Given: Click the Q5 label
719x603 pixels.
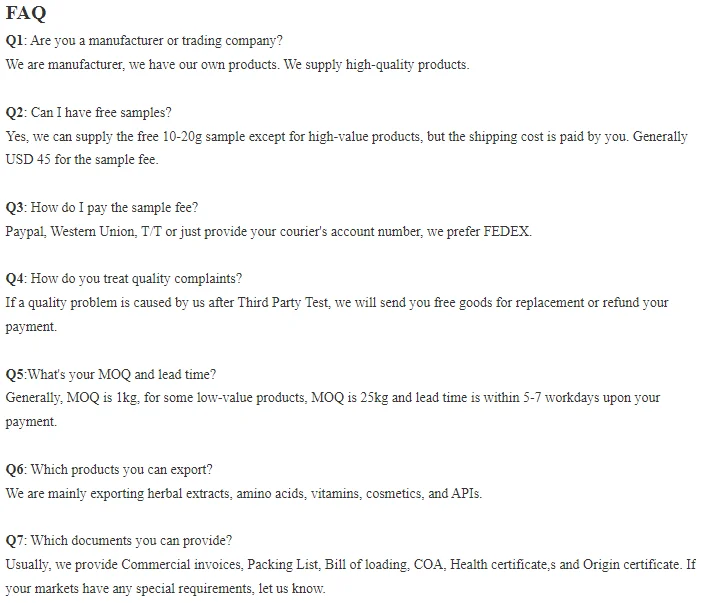Looking at the screenshot, I should click(14, 375).
